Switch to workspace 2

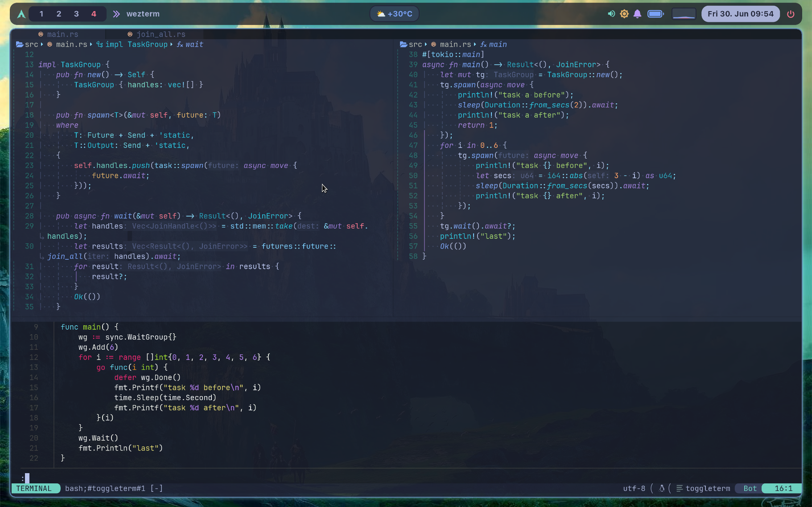59,14
